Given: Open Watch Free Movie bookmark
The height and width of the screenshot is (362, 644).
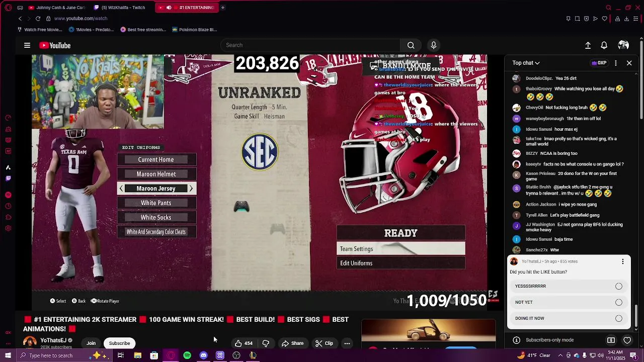Looking at the screenshot, I should (39, 30).
